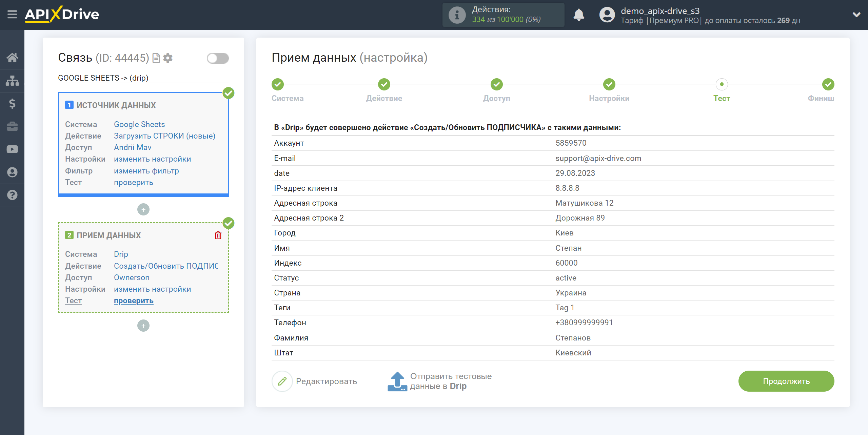The image size is (868, 435).
Task: Click the address value 'Матушикова 12'
Action: [x=584, y=203]
